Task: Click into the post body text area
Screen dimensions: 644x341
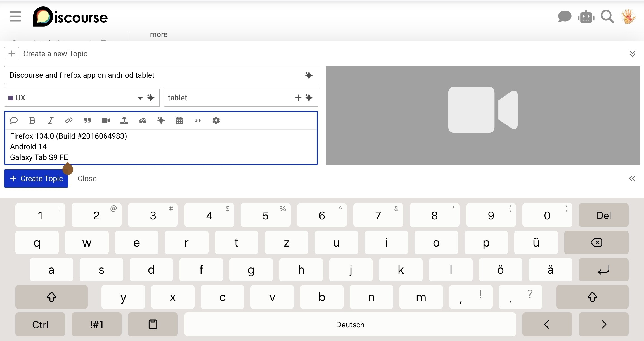Action: [x=161, y=147]
